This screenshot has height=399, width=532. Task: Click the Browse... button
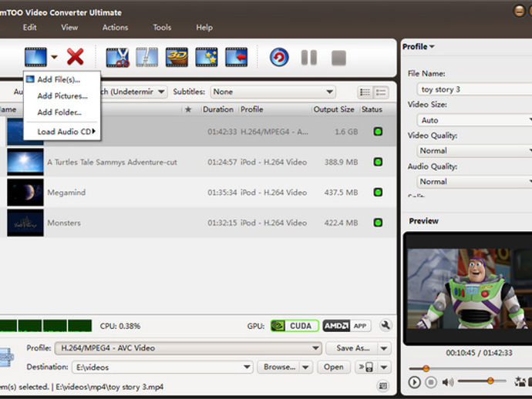pyautogui.click(x=279, y=367)
